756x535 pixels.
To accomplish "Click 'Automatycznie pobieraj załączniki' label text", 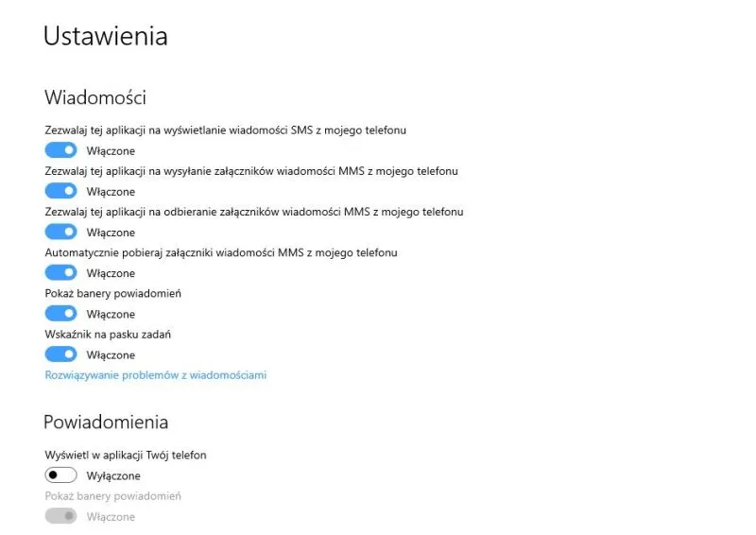I will (x=221, y=252).
